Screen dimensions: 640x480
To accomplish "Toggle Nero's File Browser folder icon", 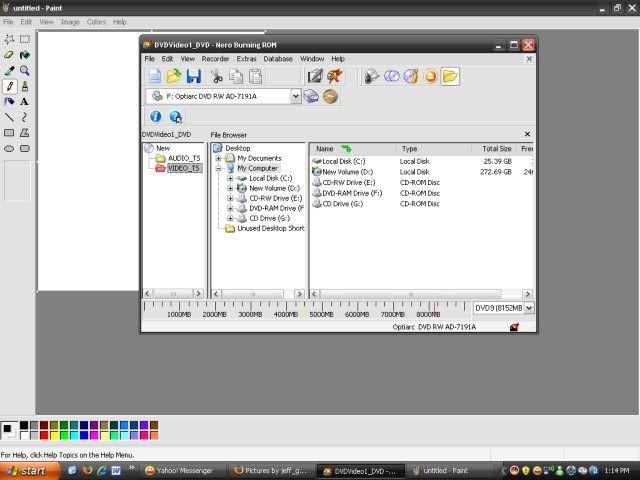I will (450, 76).
